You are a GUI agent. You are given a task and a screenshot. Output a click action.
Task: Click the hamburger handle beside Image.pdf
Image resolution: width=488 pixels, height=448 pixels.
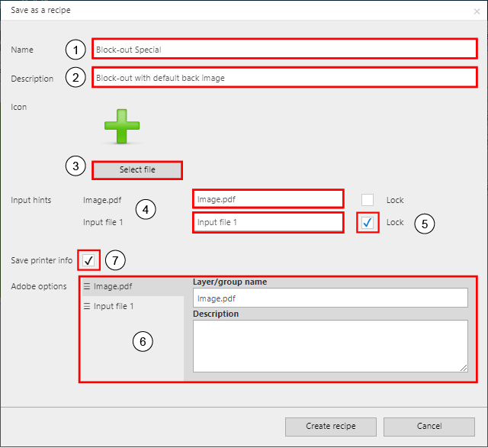[x=87, y=287]
